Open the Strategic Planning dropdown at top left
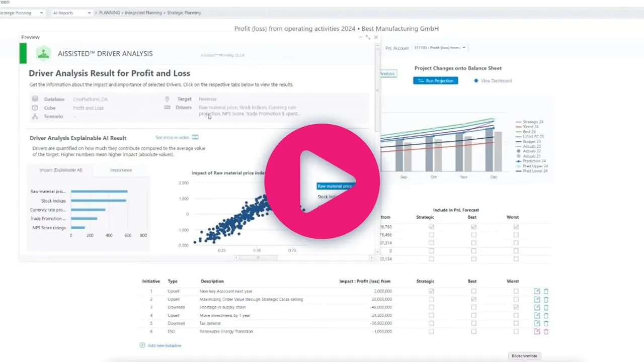 tap(22, 13)
